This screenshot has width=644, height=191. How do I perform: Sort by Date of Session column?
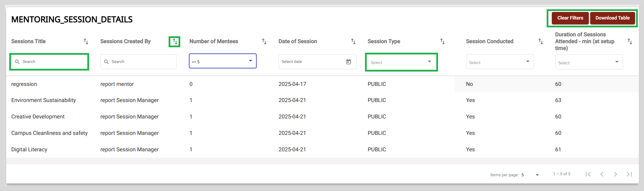coord(353,41)
